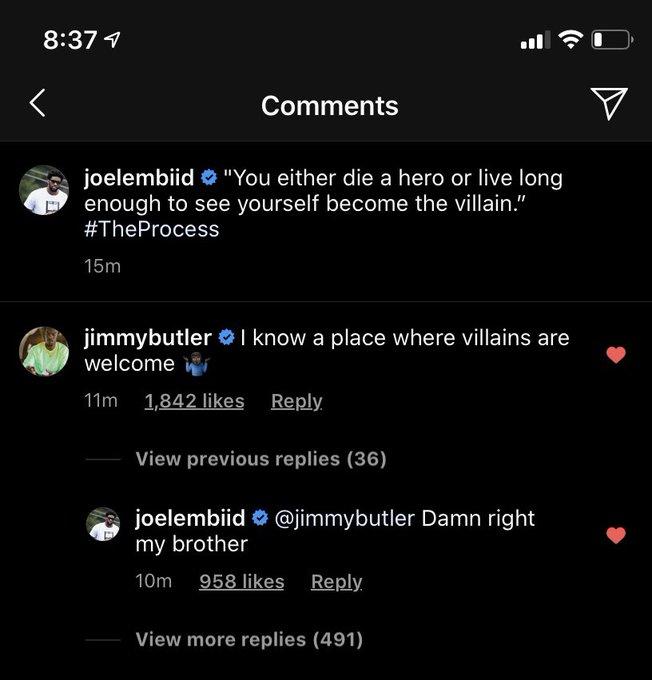
Task: Reply to jimmybutler's comment
Action: pos(296,401)
